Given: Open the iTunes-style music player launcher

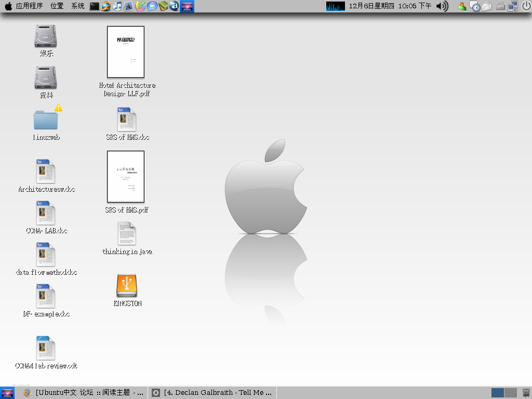Looking at the screenshot, I should 117,6.
